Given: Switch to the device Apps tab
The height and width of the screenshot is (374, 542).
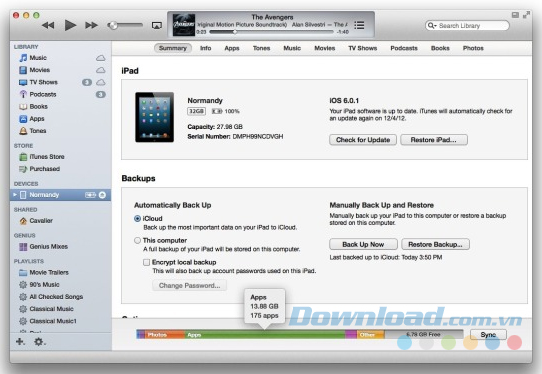Looking at the screenshot, I should tap(232, 48).
